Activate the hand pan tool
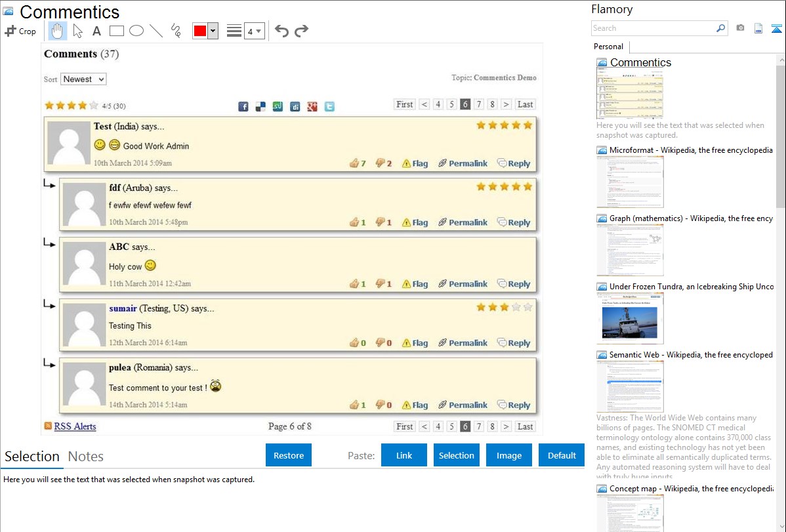This screenshot has width=786, height=532. (x=57, y=31)
